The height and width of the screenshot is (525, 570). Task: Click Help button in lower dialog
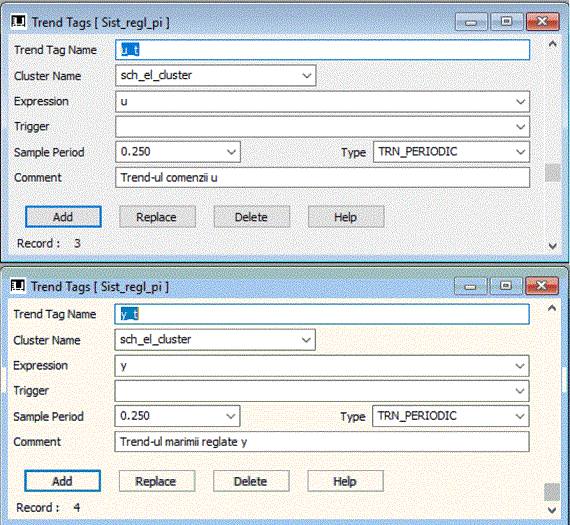click(x=345, y=481)
